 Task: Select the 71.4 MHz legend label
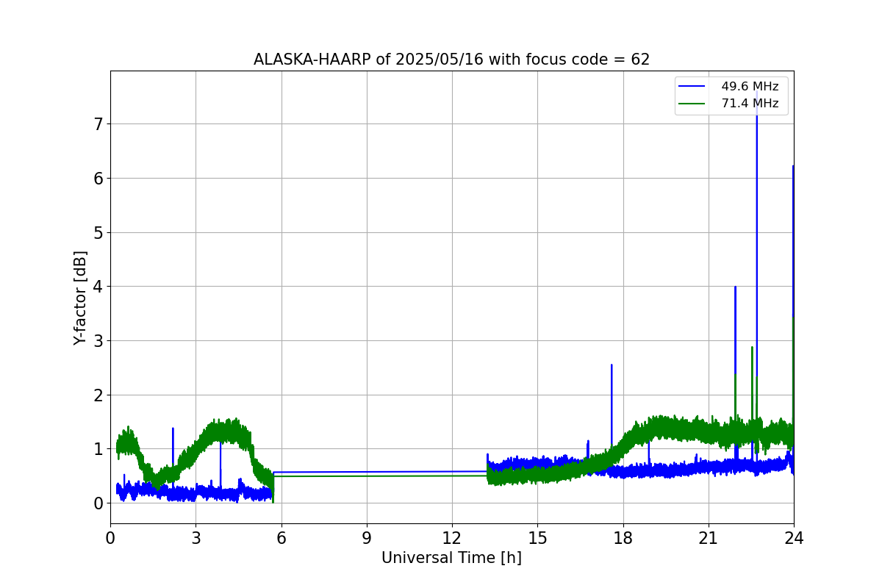[750, 104]
